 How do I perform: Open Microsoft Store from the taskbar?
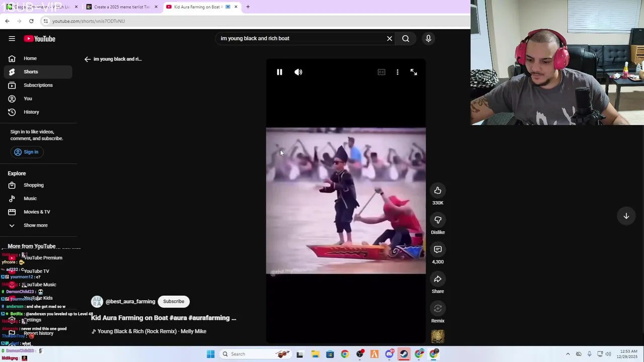pos(330,354)
